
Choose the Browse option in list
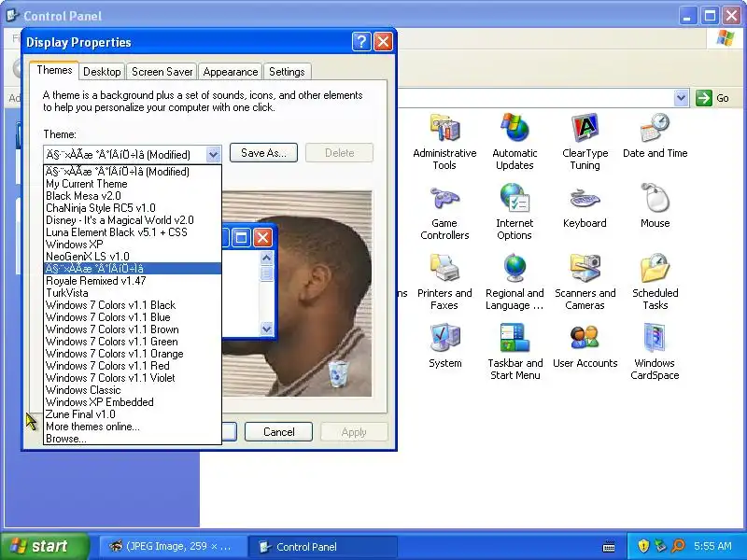(133, 439)
